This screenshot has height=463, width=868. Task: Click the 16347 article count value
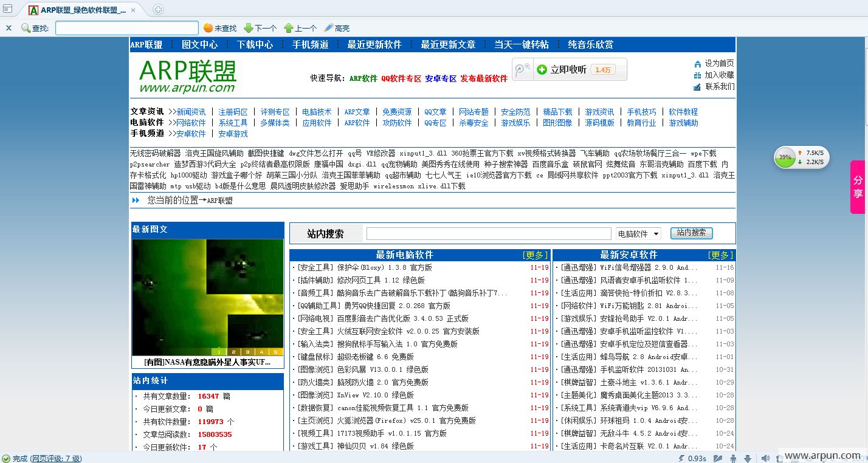(208, 396)
